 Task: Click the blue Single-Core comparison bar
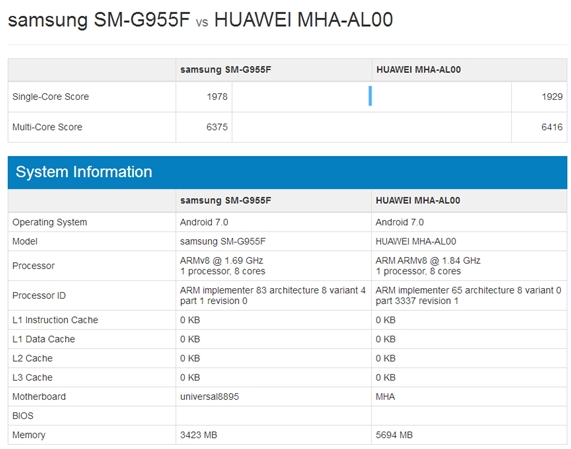point(370,96)
